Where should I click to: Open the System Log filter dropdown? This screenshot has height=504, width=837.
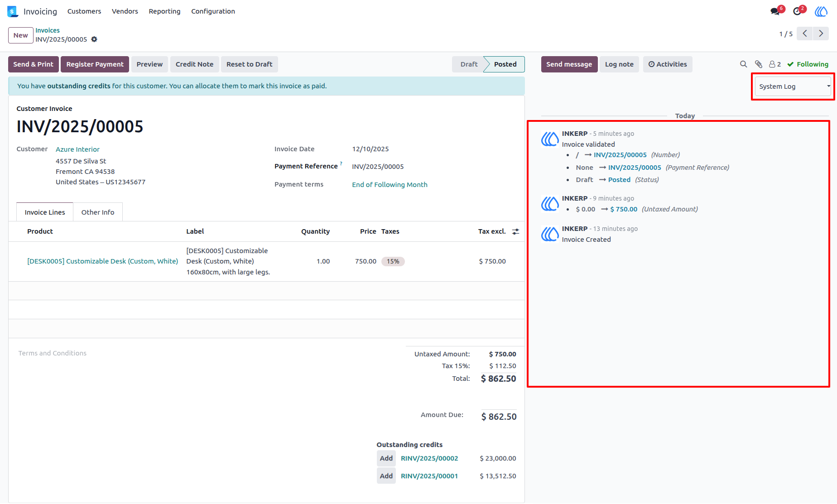point(793,86)
